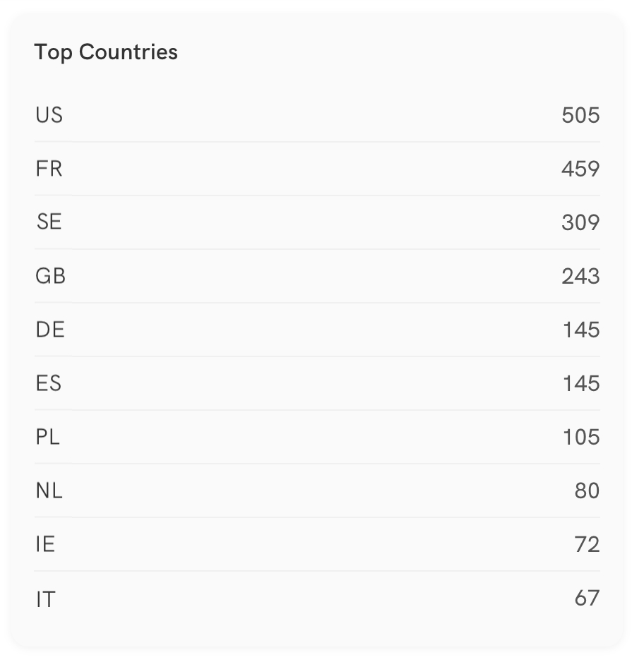The width and height of the screenshot is (644, 662).
Task: Select the US country row label
Action: click(49, 114)
